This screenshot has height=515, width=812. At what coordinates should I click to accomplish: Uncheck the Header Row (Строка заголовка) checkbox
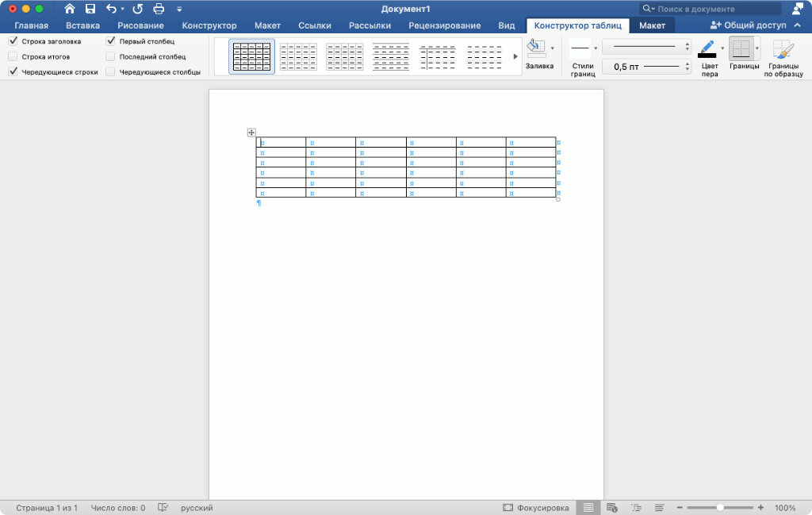[13, 40]
